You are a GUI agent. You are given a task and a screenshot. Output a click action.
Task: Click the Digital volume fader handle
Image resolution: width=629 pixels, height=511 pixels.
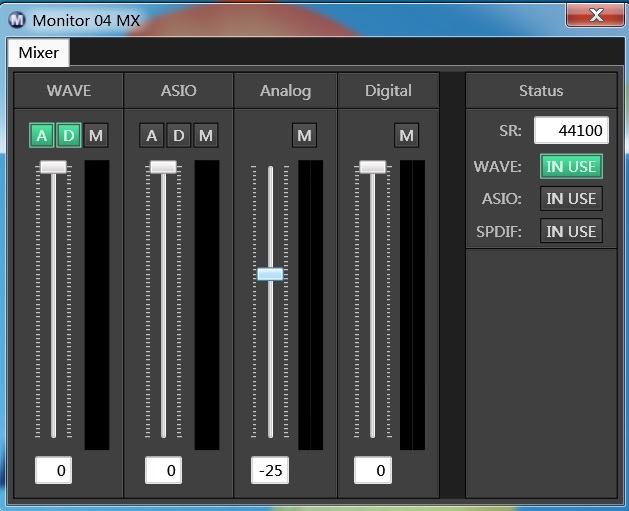point(373,167)
